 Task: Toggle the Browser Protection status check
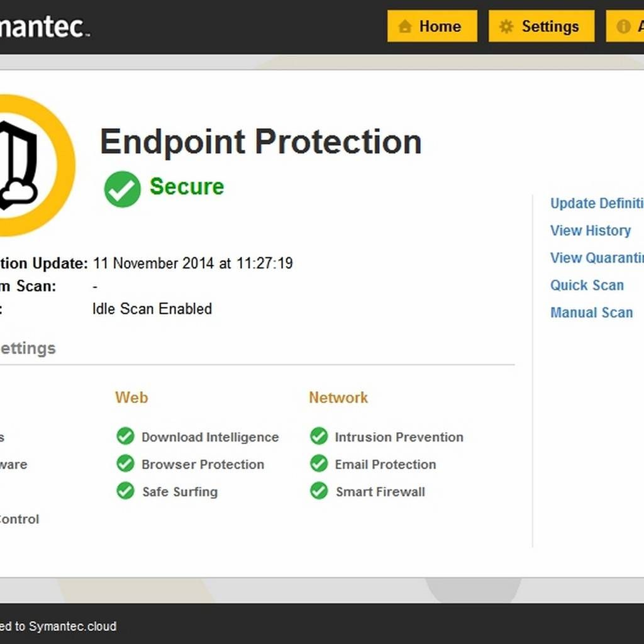pyautogui.click(x=125, y=464)
